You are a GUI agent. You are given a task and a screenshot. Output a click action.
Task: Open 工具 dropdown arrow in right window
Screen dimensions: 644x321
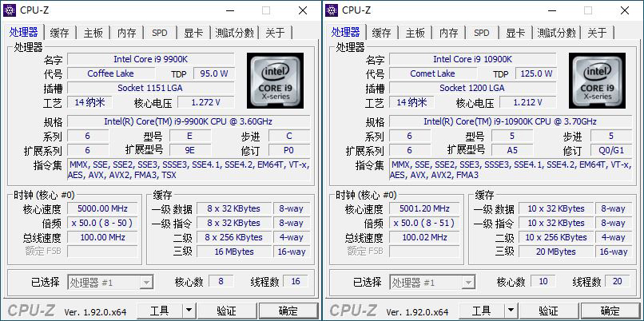tap(511, 311)
